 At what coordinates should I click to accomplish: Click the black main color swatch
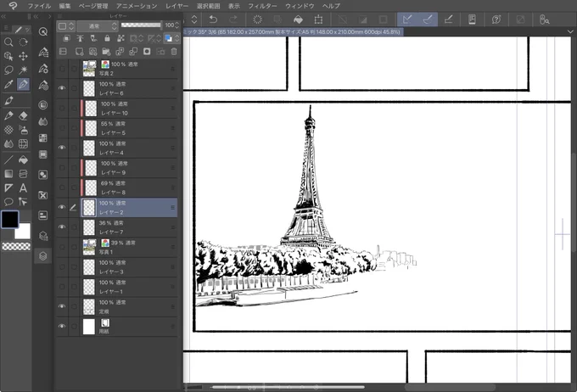(x=10, y=219)
